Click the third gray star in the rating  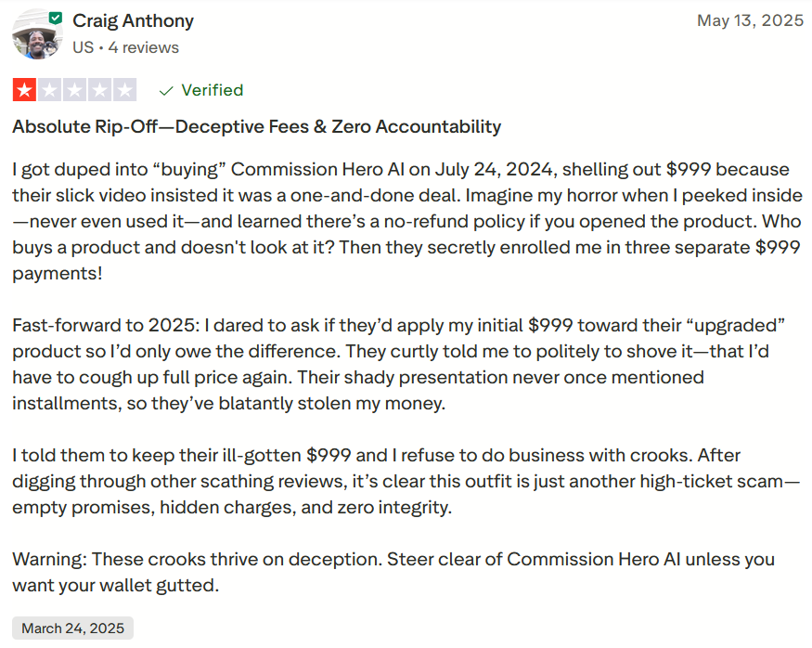(x=73, y=90)
